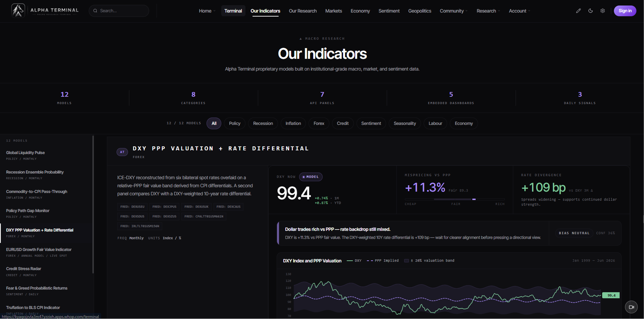The image size is (644, 319).
Task: Open Recession Ensemble Probability model
Action: (x=46, y=175)
